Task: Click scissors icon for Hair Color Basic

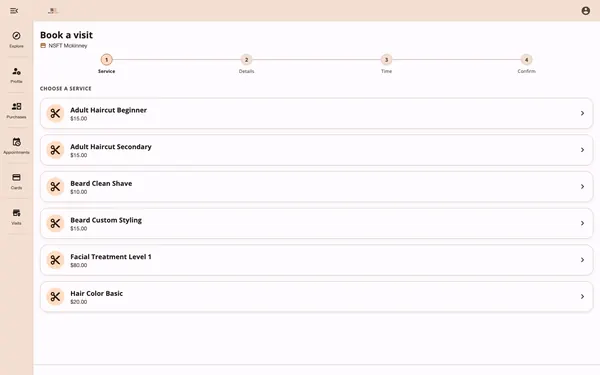Action: (55, 297)
